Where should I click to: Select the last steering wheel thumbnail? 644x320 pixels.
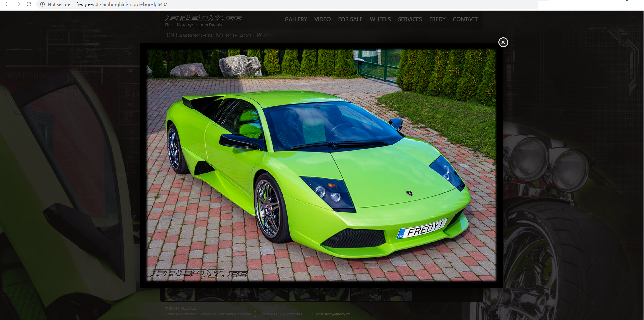(397, 294)
